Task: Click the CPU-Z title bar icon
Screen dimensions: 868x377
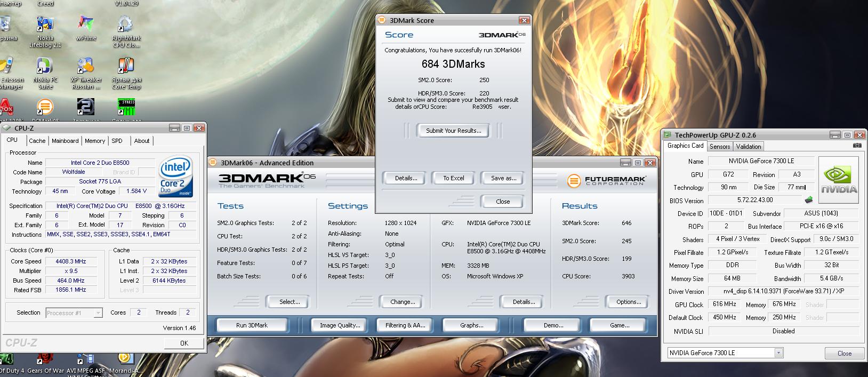Action: 6,128
